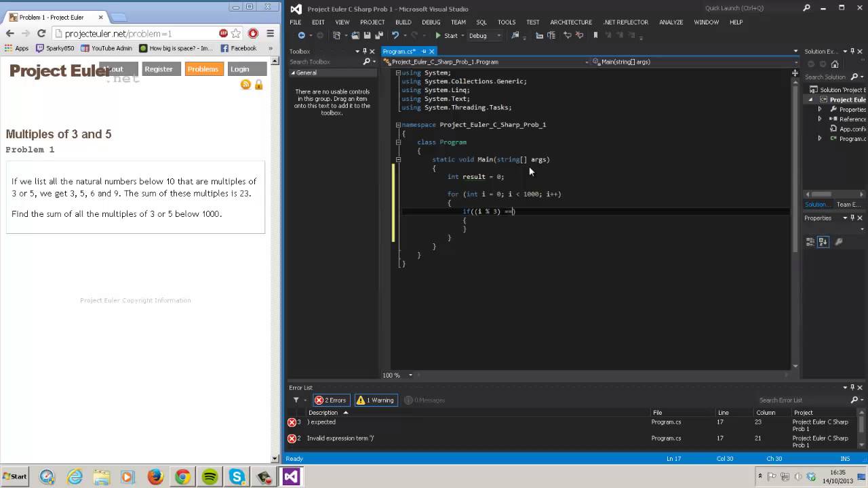Click the Save file floppy icon
The height and width of the screenshot is (488, 868).
point(368,35)
